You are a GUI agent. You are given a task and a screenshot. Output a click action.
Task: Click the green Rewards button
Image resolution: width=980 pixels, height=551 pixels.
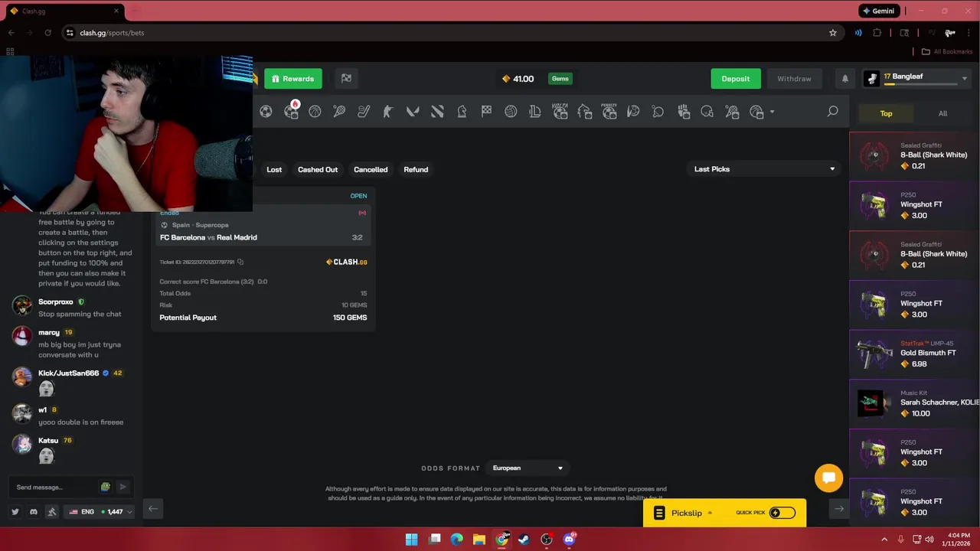tap(293, 79)
